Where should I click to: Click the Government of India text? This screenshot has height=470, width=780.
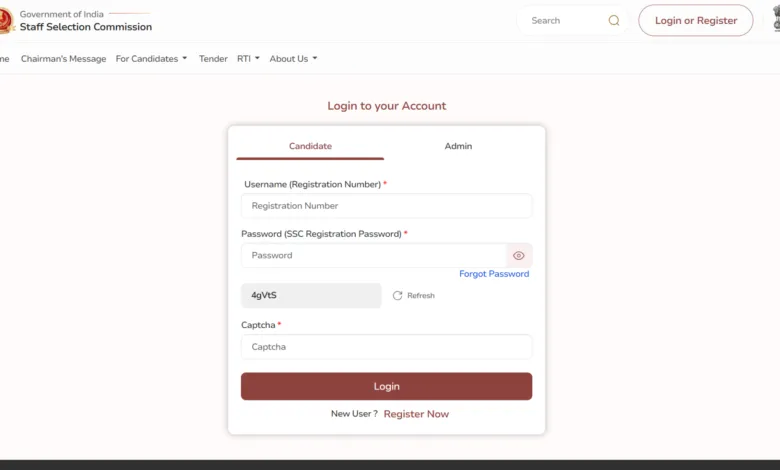click(x=62, y=14)
